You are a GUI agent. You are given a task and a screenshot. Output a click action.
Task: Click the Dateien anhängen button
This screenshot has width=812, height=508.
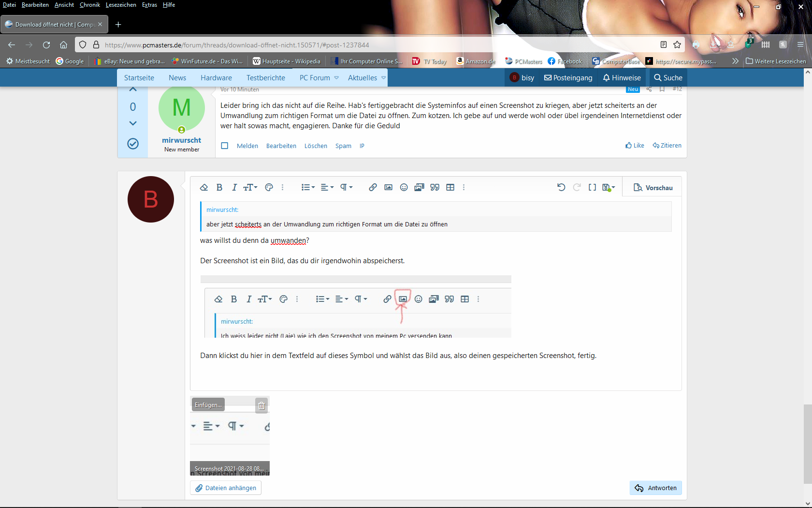pos(226,488)
